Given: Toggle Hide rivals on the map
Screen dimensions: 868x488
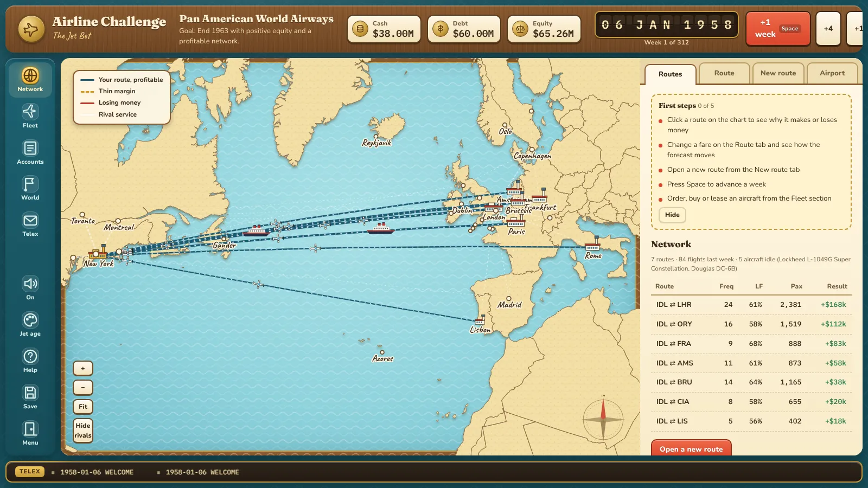Looking at the screenshot, I should tap(83, 431).
